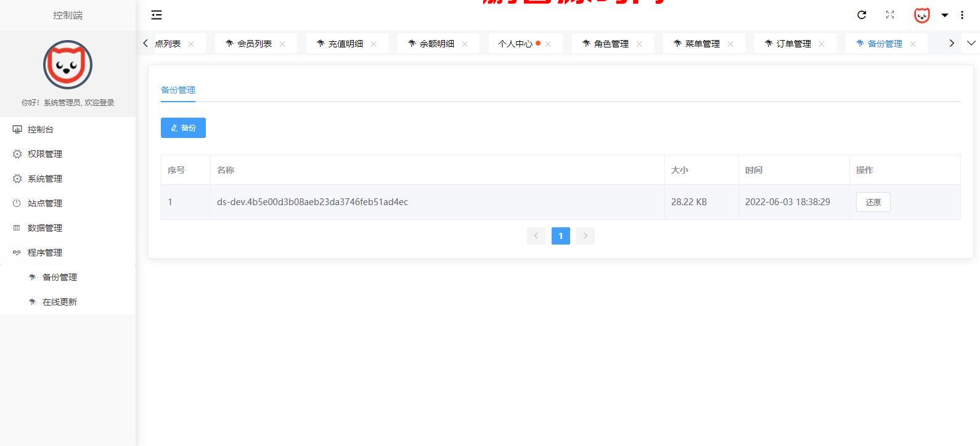Open the user dropdown caret
Image resolution: width=980 pixels, height=446 pixels.
944,15
